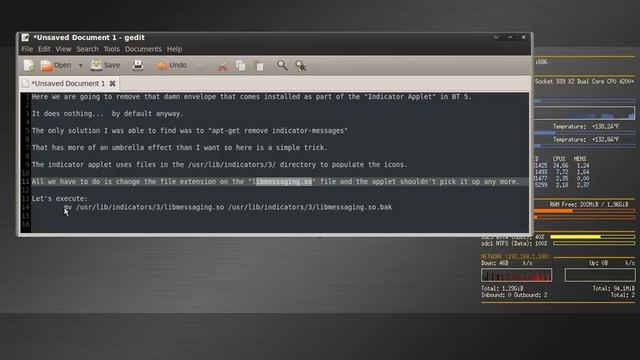This screenshot has width=640, height=360.
Task: Open the Edit menu
Action: (x=44, y=49)
